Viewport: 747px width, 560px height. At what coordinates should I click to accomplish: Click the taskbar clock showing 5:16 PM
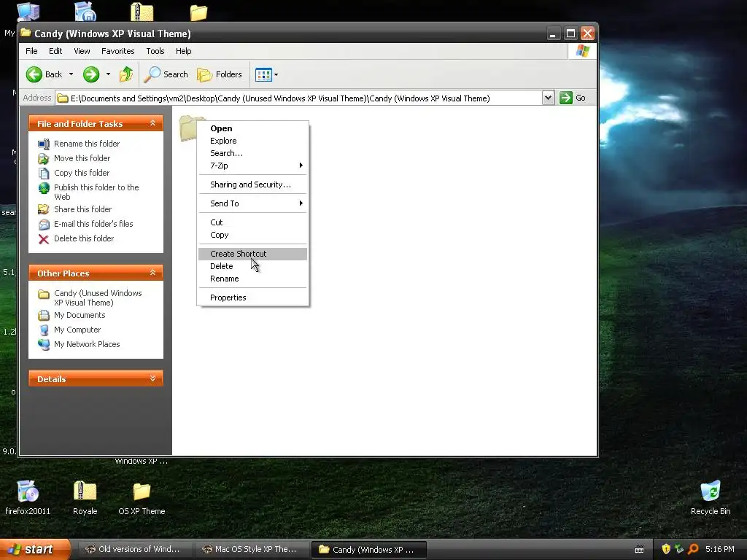720,549
